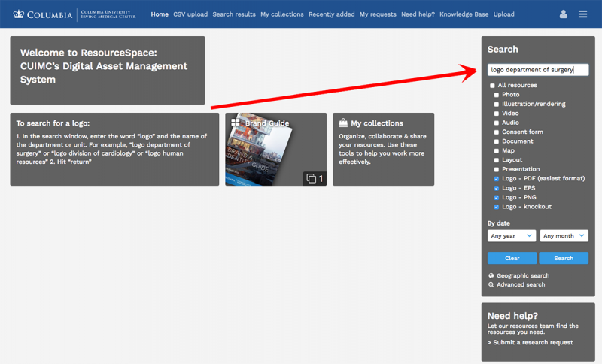Uncheck the Logo - EPS checkbox
The image size is (602, 364).
(497, 188)
